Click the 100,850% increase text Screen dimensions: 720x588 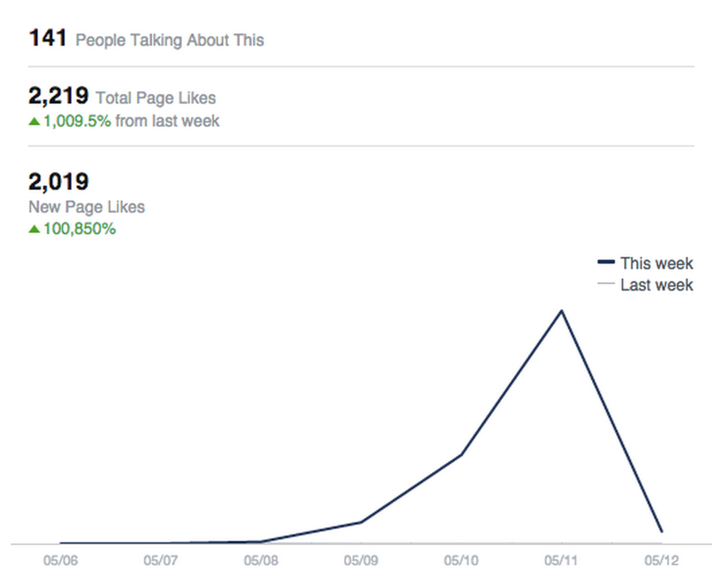coord(79,229)
